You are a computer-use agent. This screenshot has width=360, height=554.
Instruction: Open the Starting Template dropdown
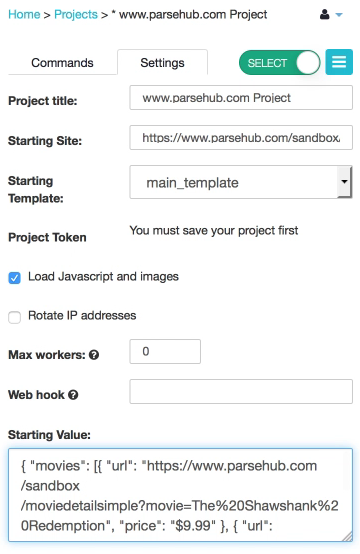click(241, 182)
